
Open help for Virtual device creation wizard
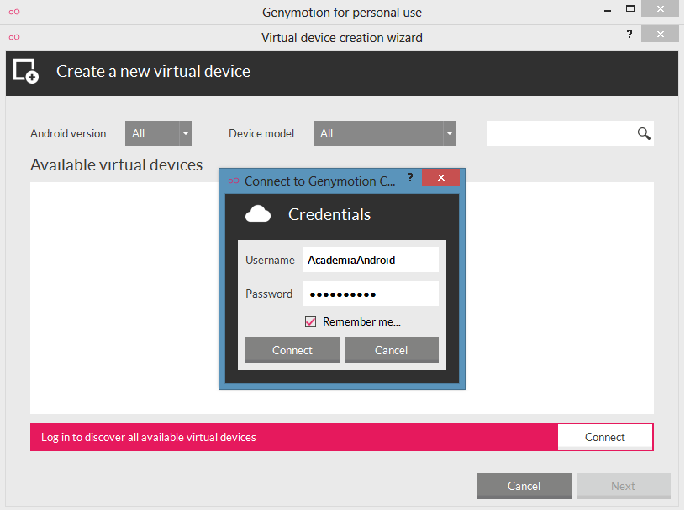(629, 34)
